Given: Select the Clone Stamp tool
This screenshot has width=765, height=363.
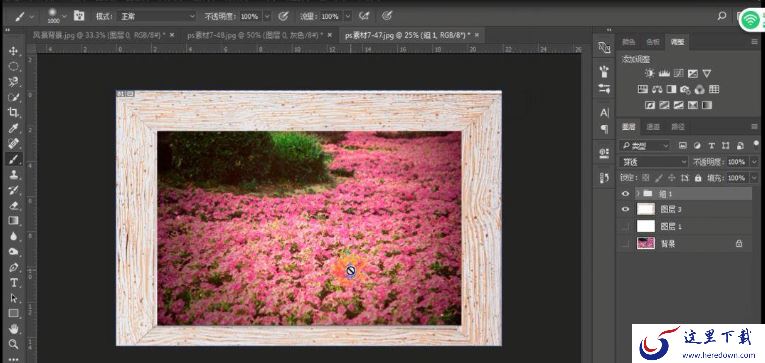Looking at the screenshot, I should pos(13,174).
